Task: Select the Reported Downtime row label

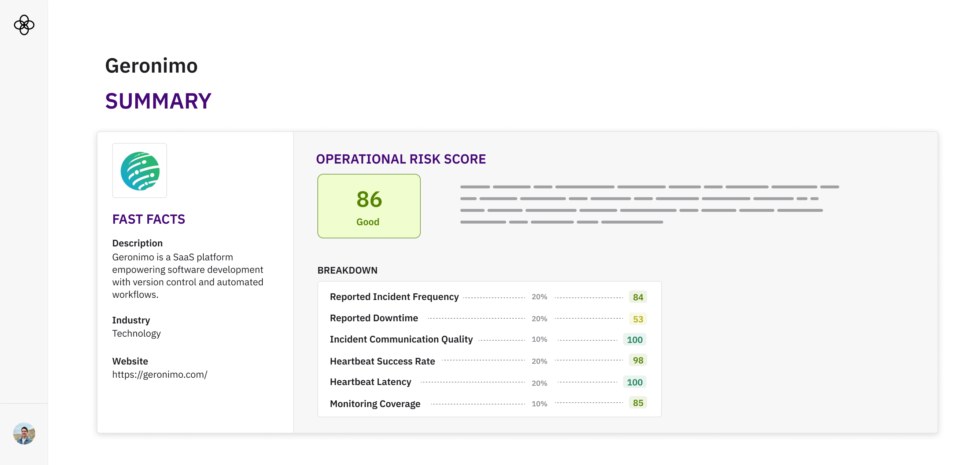Action: [373, 318]
